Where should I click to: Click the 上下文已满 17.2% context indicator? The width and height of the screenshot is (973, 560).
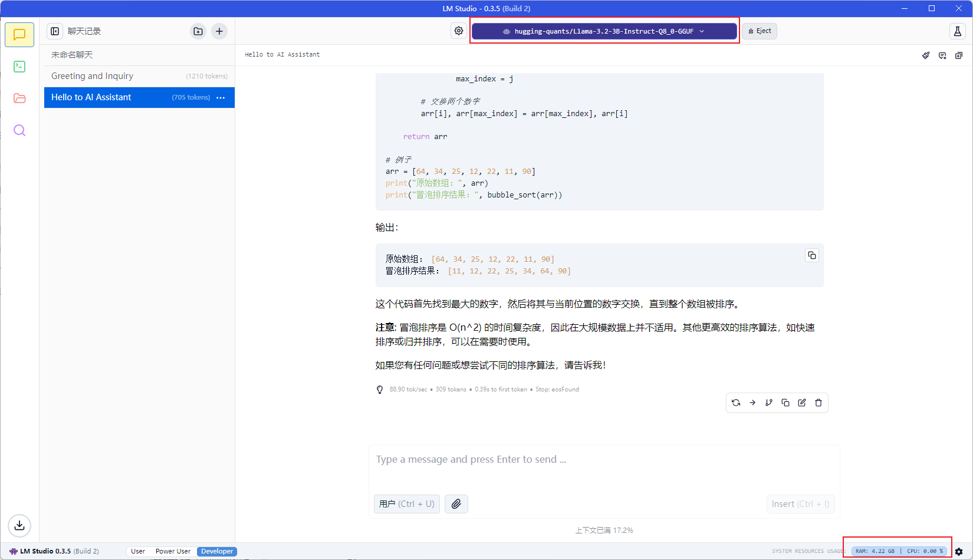pos(604,531)
